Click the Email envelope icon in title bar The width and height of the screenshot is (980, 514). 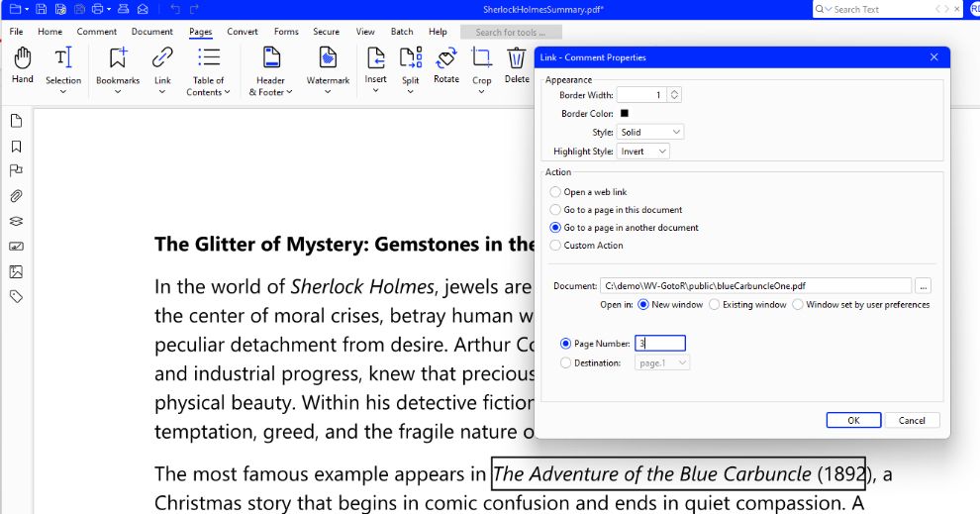(x=144, y=9)
